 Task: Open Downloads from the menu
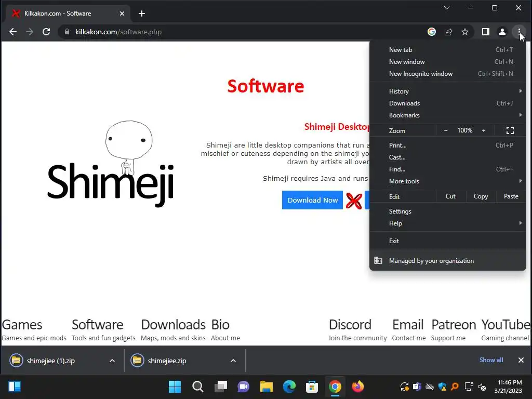[x=448, y=103]
